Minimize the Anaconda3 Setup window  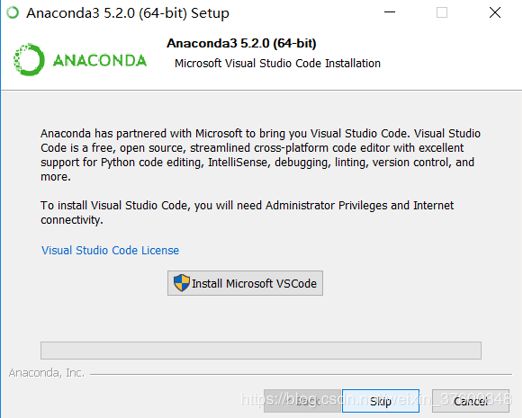389,12
